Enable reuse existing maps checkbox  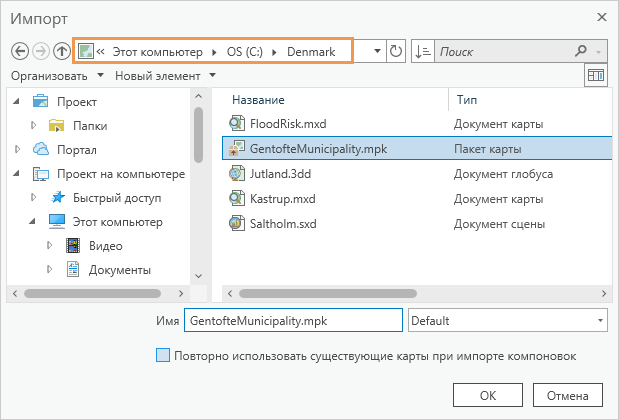point(164,356)
